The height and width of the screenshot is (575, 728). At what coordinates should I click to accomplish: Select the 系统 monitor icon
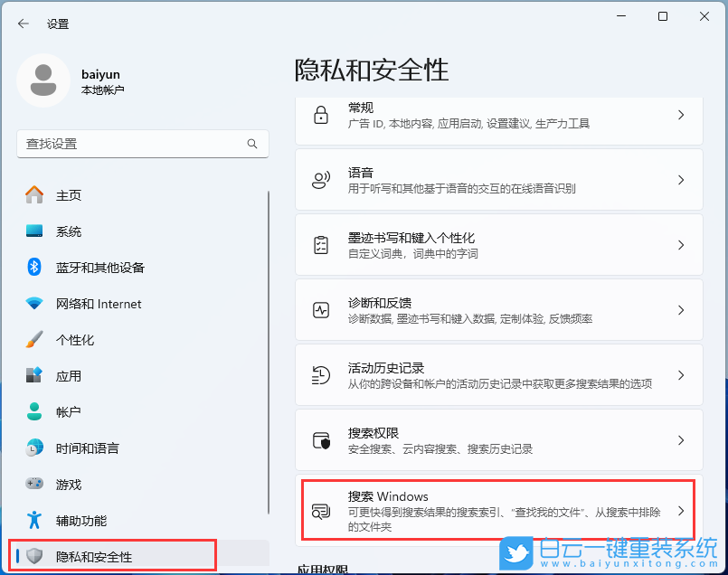point(34,231)
